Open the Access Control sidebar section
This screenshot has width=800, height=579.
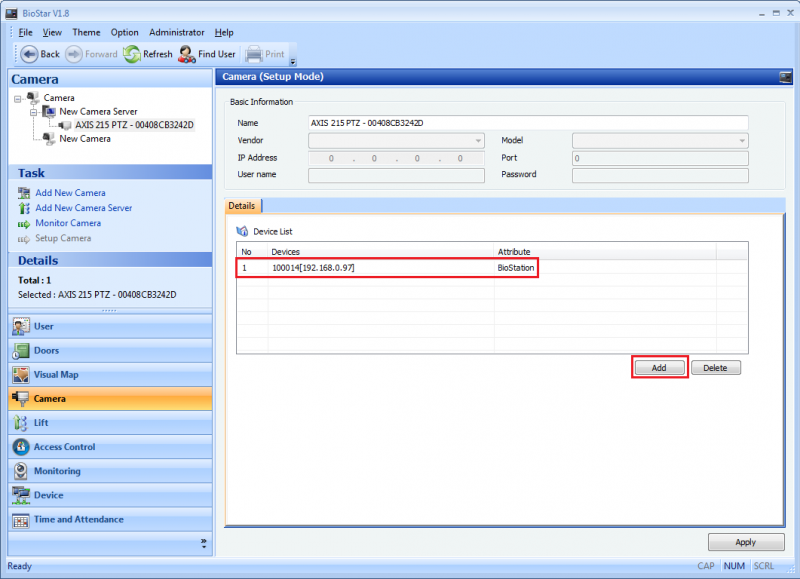pos(64,447)
